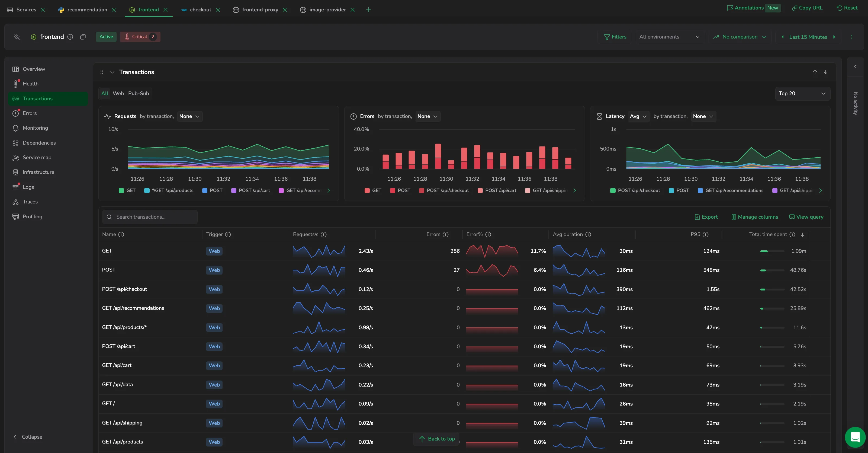
Task: Click the drag handle of Transactions panel
Action: click(x=102, y=72)
